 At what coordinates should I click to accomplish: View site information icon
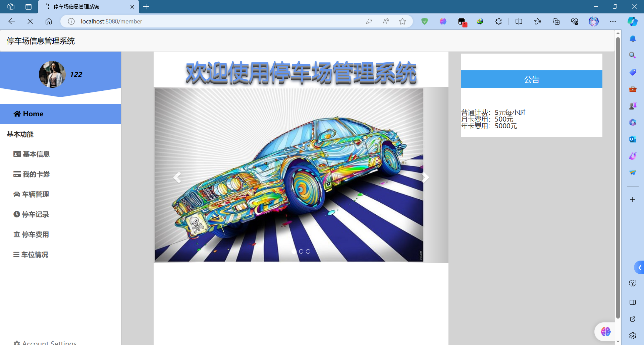tap(71, 21)
